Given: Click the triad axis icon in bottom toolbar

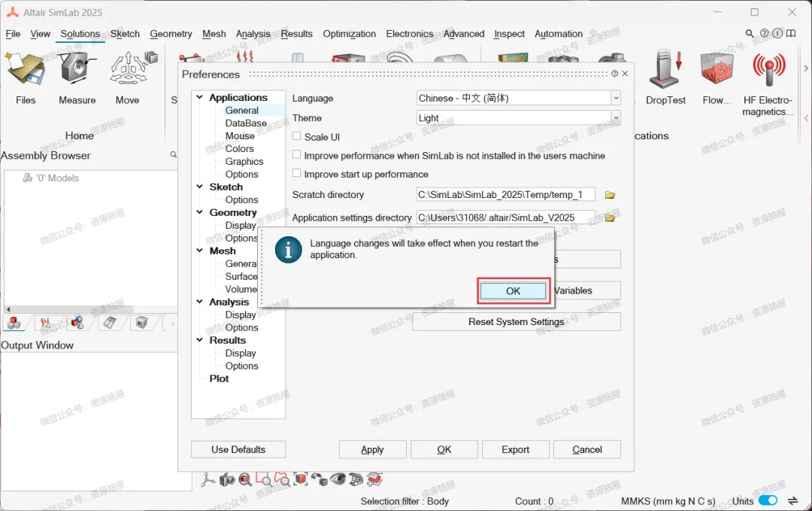Looking at the screenshot, I should 208,479.
